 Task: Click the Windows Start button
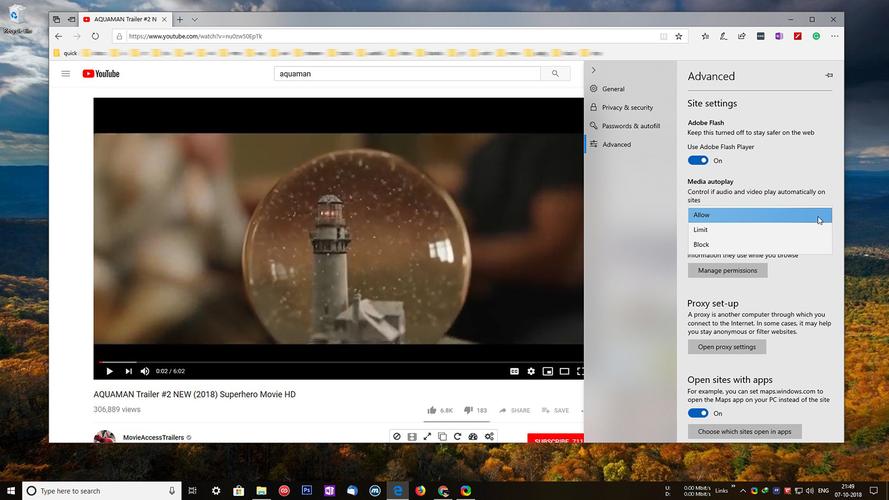coord(11,490)
